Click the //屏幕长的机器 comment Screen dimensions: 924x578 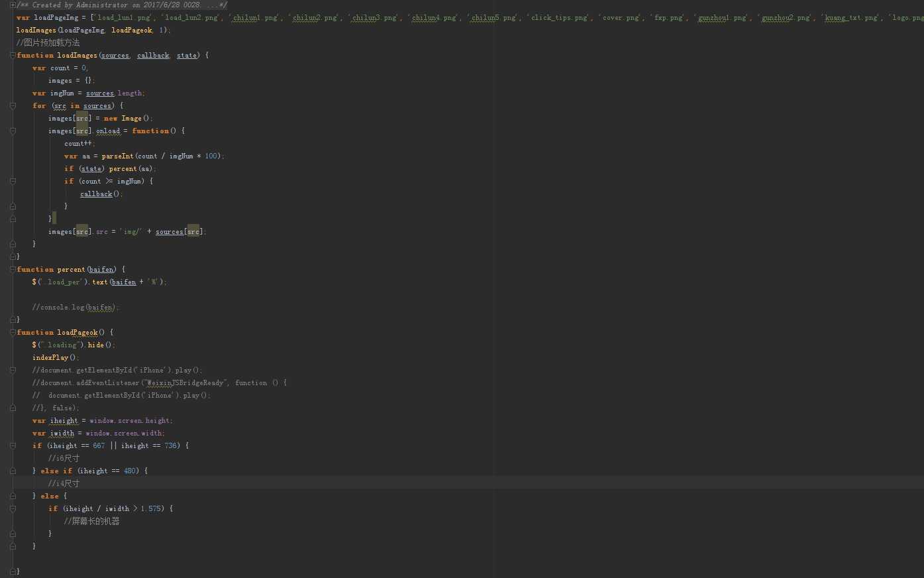(x=92, y=521)
